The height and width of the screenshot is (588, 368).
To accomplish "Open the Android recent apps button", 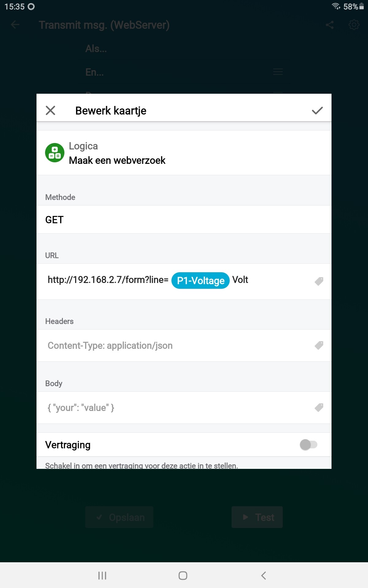I will [102, 575].
